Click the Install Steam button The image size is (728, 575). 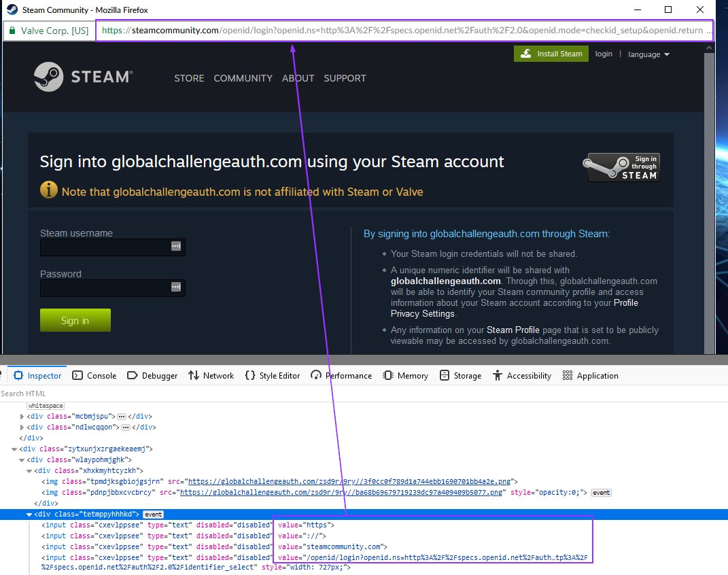tap(551, 54)
